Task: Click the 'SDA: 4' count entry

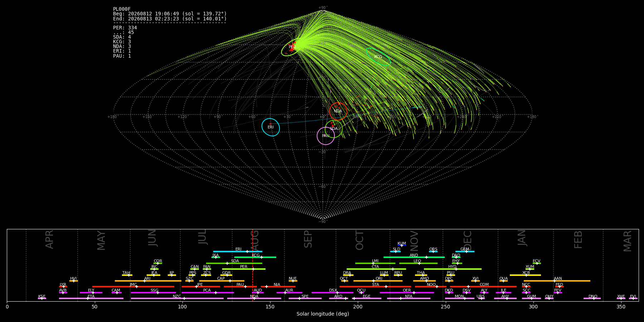Action: click(122, 37)
